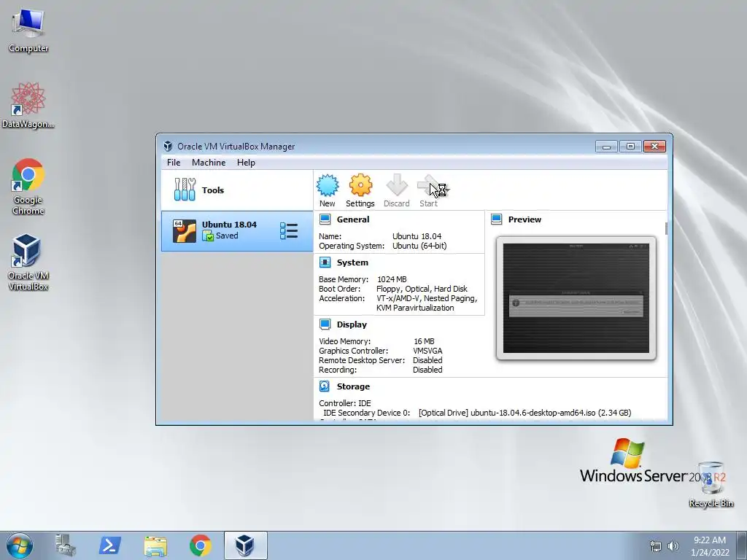Click the volume speaker tray icon

673,547
